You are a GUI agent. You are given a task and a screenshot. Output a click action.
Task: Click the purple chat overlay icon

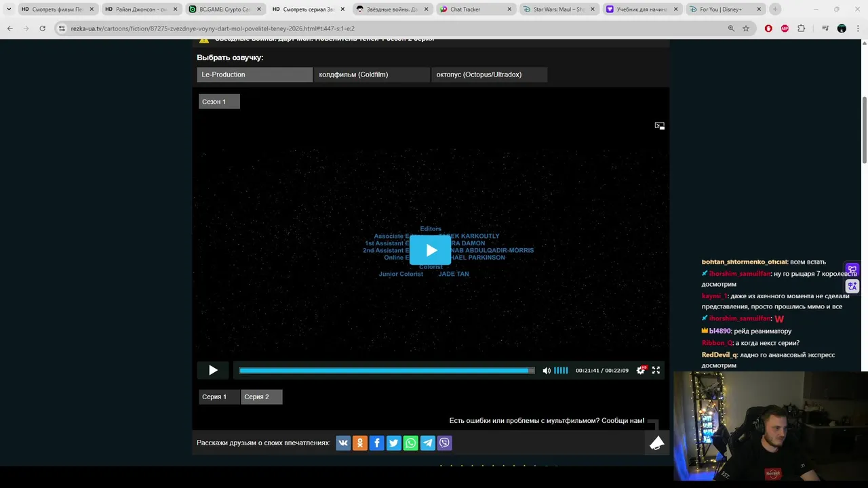coord(852,270)
